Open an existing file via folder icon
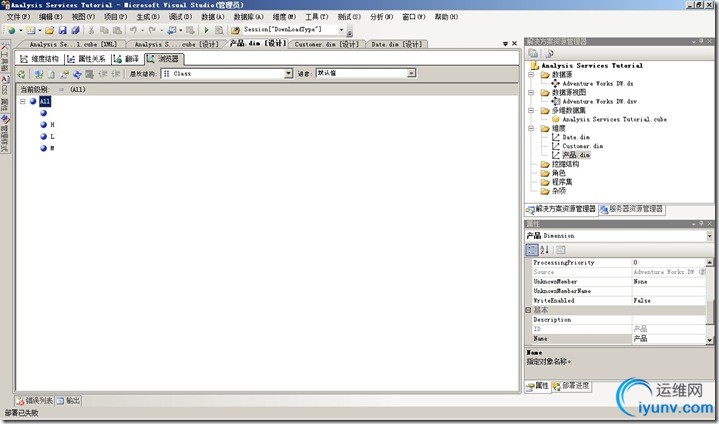Screen dimensions: 719x424 (x=50, y=30)
